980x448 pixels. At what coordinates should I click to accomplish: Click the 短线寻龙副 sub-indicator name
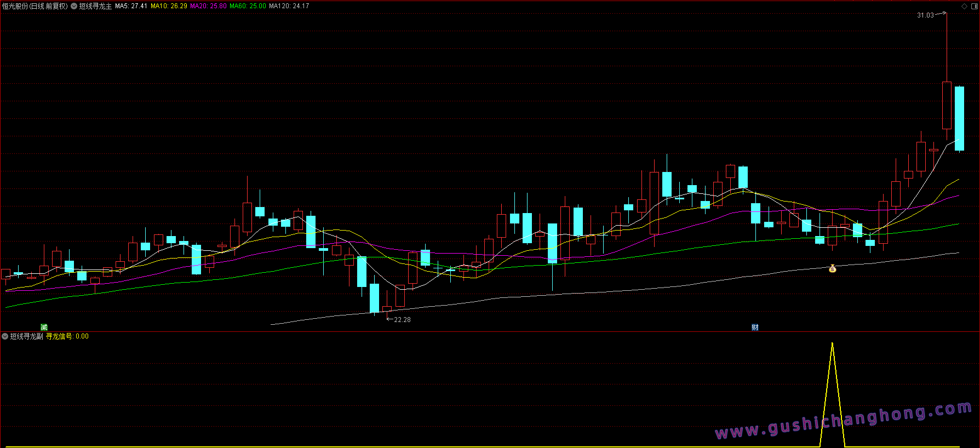point(26,336)
